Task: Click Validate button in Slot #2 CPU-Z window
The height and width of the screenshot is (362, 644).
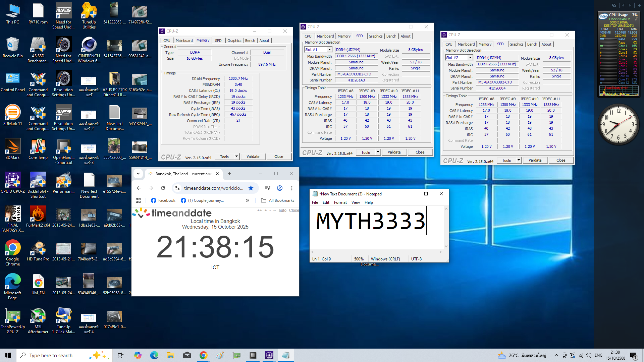Action: [x=535, y=160]
